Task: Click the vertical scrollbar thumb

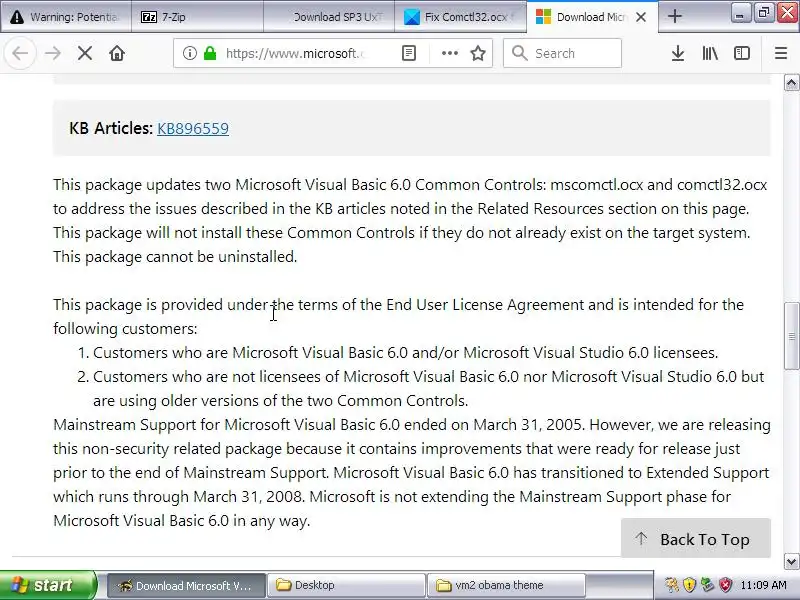Action: click(791, 336)
